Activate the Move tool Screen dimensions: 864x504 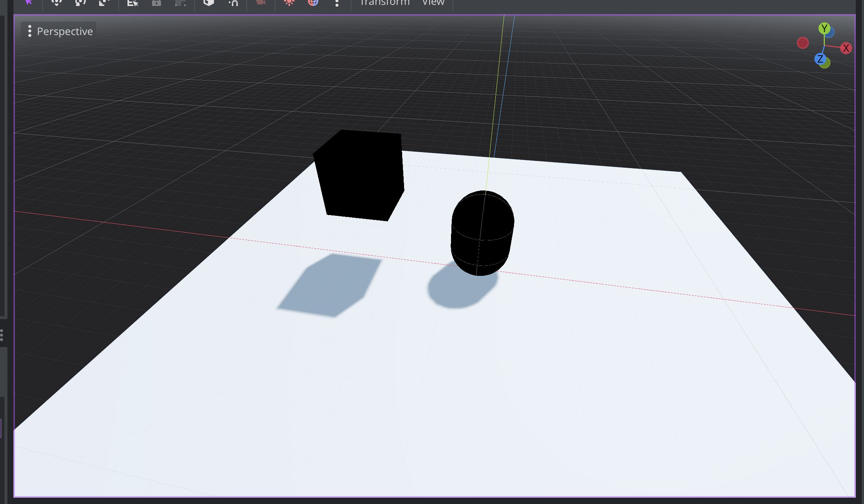(57, 2)
